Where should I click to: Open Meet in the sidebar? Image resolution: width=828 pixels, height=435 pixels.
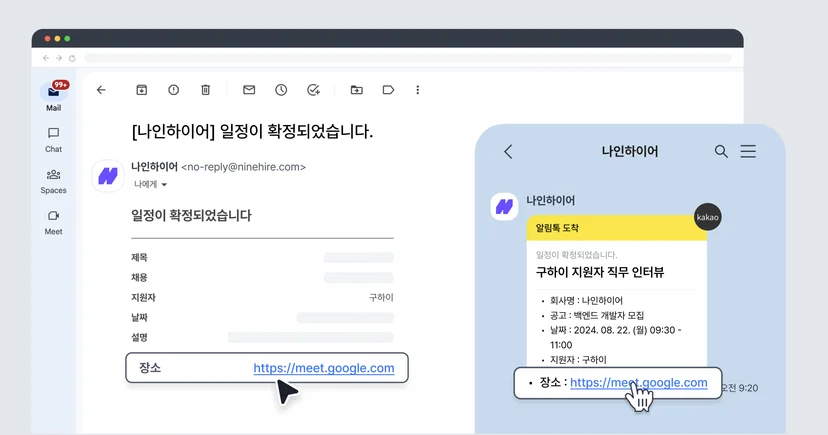pyautogui.click(x=53, y=222)
